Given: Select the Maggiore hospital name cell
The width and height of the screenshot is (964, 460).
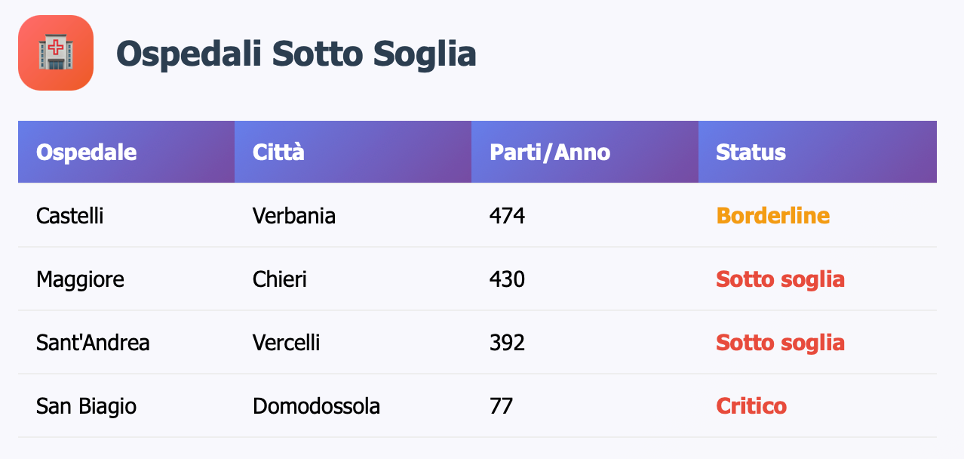Looking at the screenshot, I should pyautogui.click(x=80, y=280).
